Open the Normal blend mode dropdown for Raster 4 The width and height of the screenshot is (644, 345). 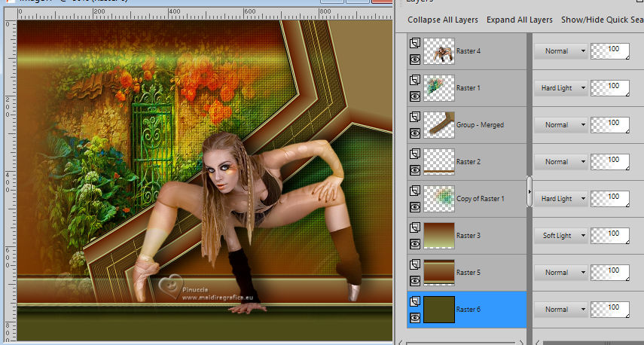pos(560,51)
